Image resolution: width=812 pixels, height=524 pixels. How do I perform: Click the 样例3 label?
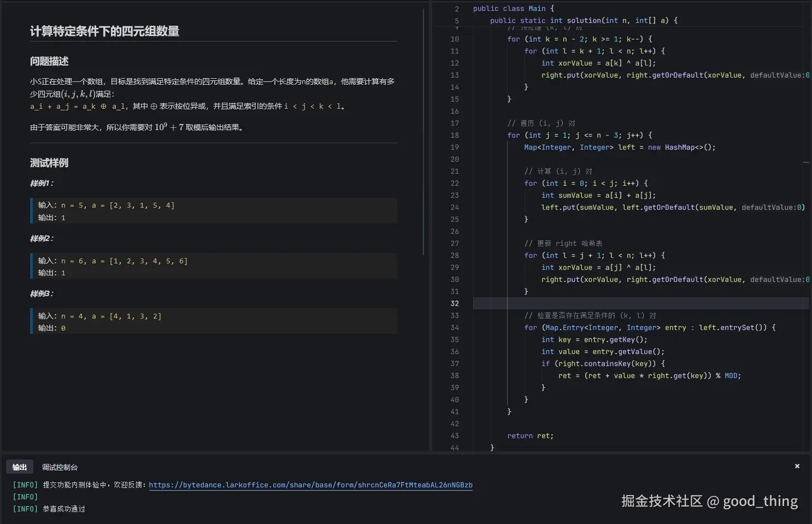coord(42,293)
